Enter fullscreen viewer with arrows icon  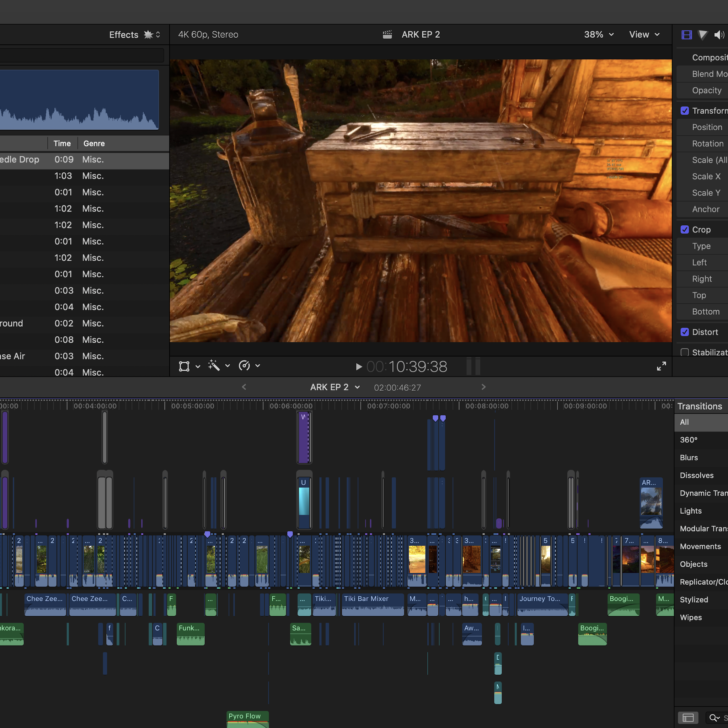tap(661, 366)
